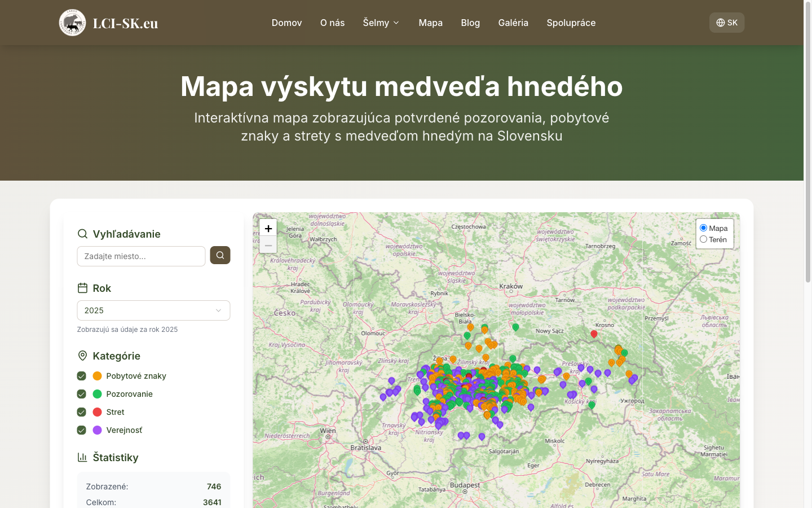This screenshot has width=812, height=508.
Task: Click the Zobrazené count 746
Action: pyautogui.click(x=214, y=487)
